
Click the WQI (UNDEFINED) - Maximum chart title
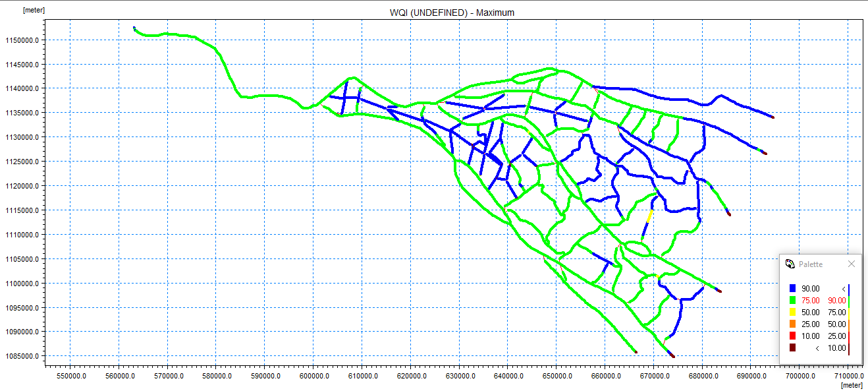(452, 13)
